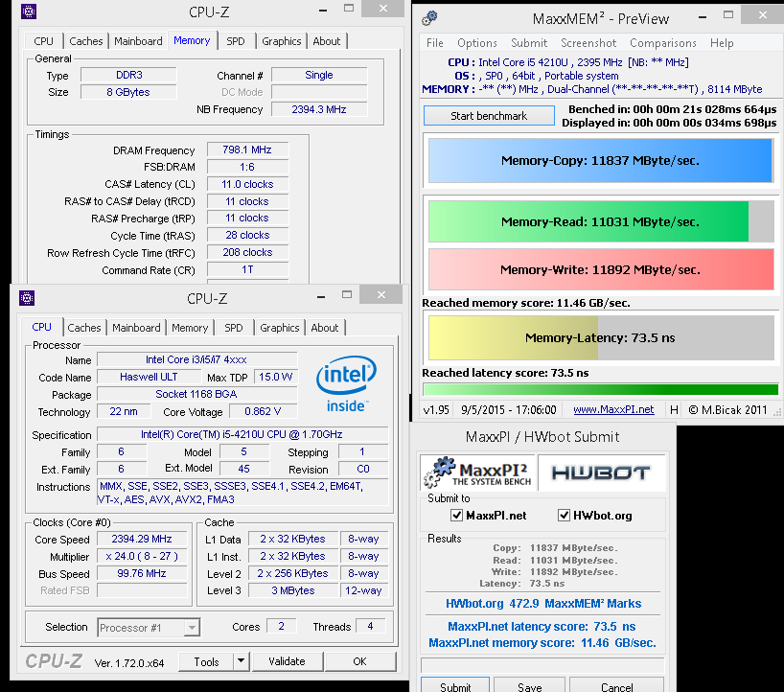Screen dimensions: 784x692
Task: Click OK button in CPU-Z
Action: (x=359, y=661)
